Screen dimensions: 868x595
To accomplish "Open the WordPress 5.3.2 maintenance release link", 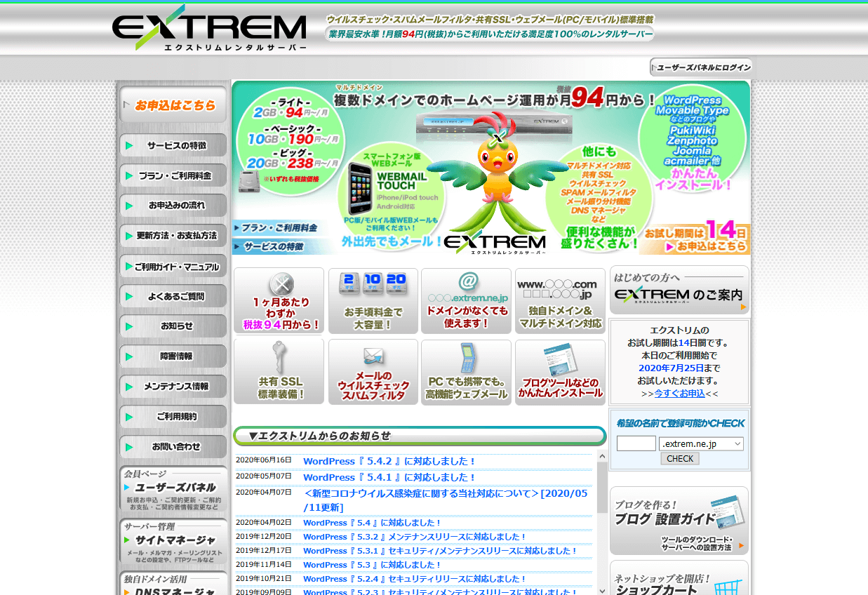I will click(415, 537).
